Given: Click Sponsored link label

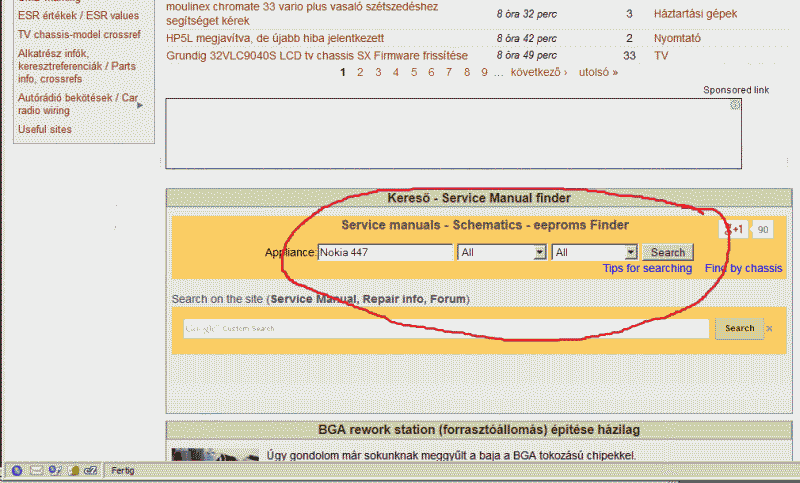Looking at the screenshot, I should click(x=736, y=90).
